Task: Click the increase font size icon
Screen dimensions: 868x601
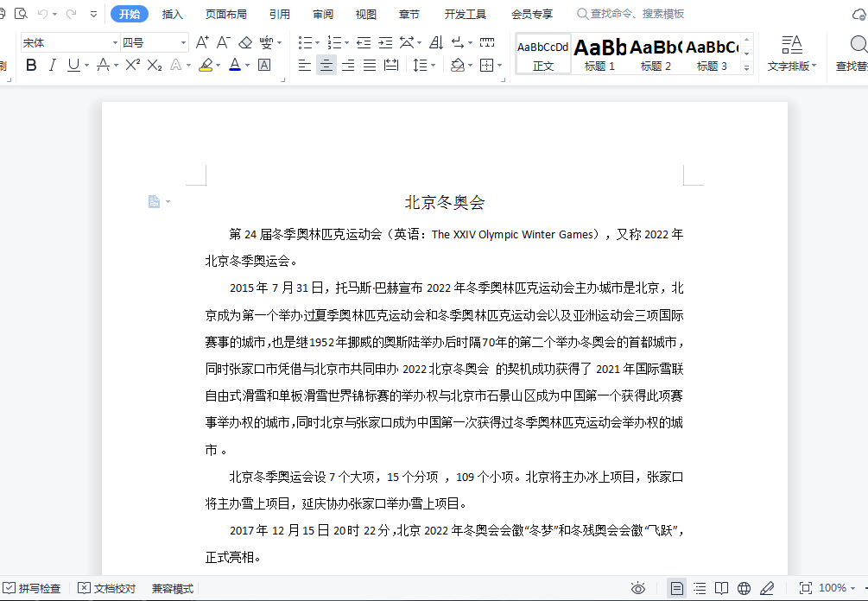Action: (202, 42)
